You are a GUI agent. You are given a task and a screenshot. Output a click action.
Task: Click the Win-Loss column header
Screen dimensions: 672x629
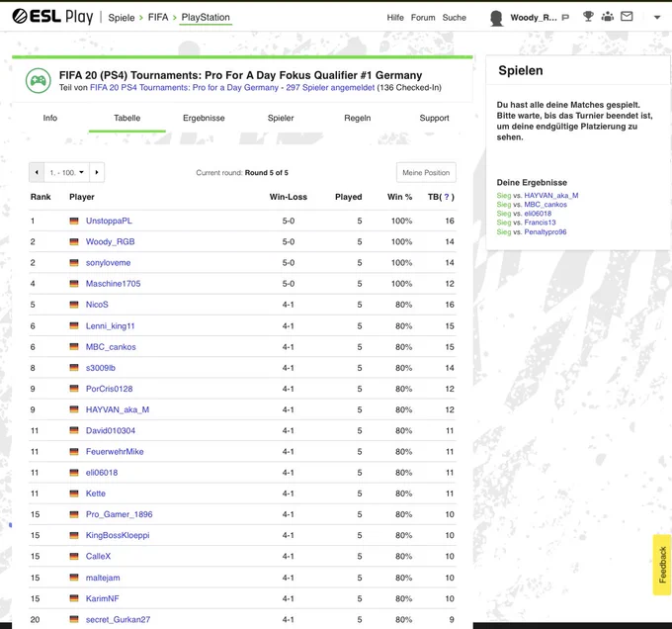(x=288, y=197)
